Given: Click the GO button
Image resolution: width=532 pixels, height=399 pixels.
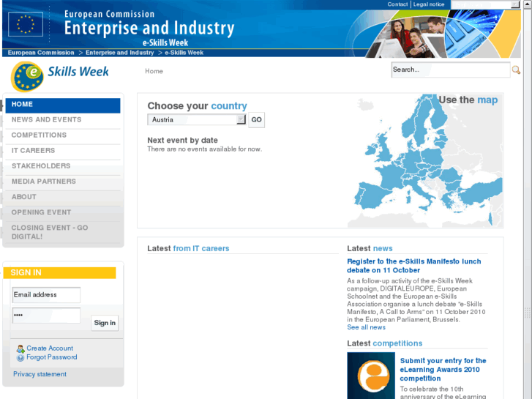Looking at the screenshot, I should tap(257, 120).
